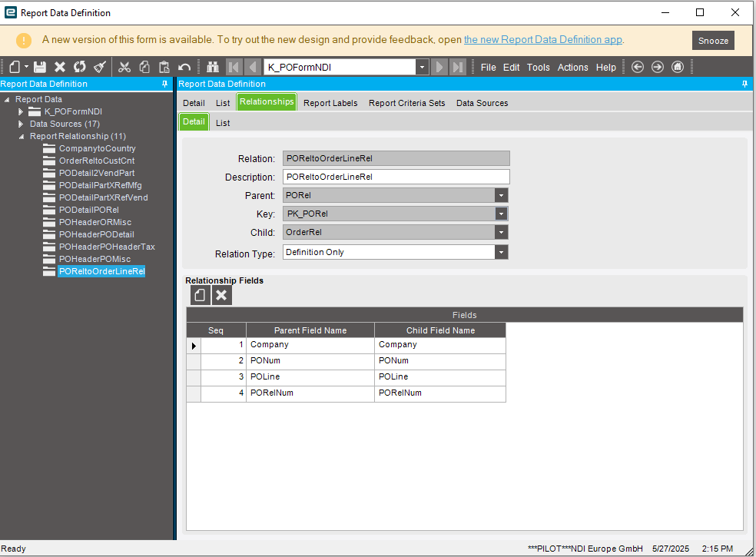
Task: Open the New icon's dropdown arrow
Action: pos(27,67)
